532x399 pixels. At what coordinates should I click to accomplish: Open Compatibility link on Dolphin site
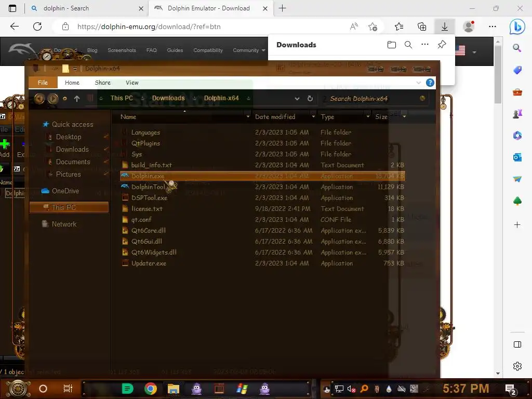(208, 50)
